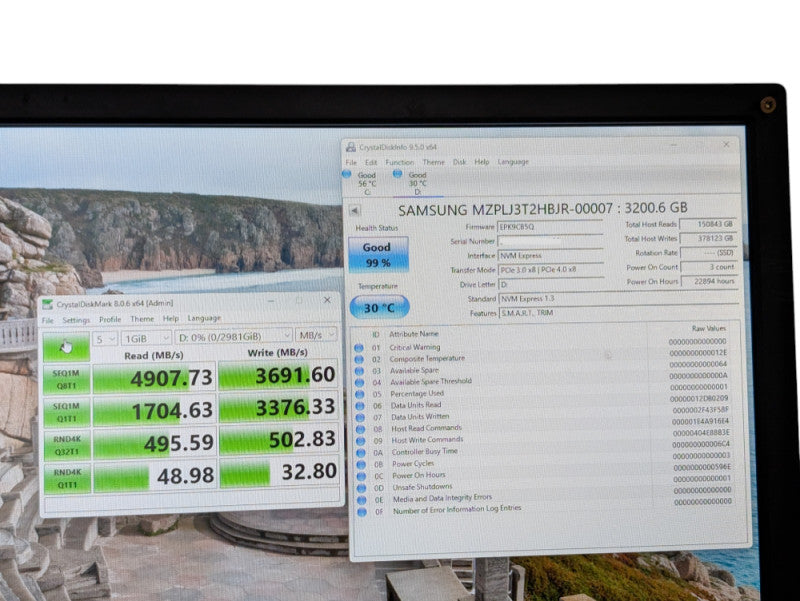The image size is (800, 601).
Task: Click Power On Hours value 22894 hours
Action: 710,281
